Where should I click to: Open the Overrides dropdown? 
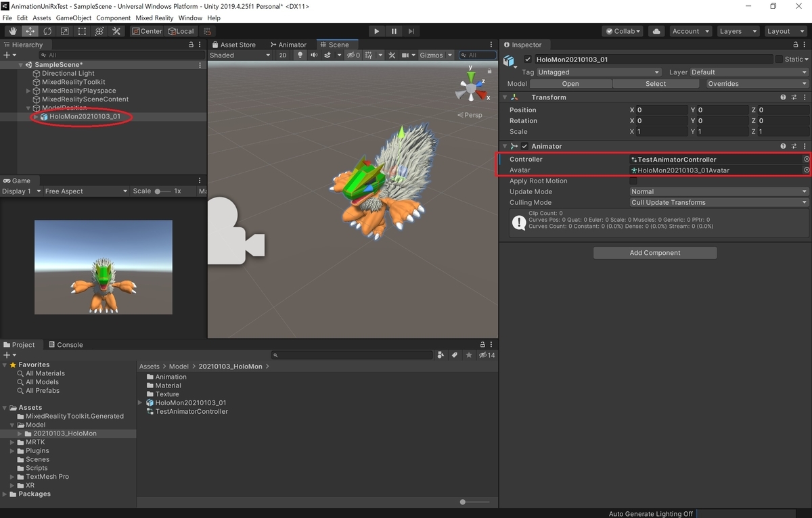click(757, 84)
